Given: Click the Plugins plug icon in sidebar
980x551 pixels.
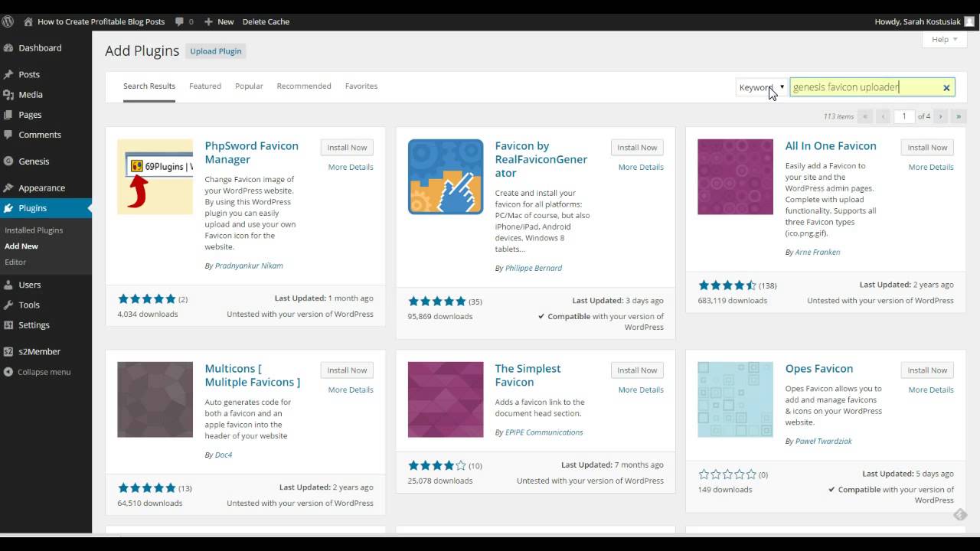Looking at the screenshot, I should click(8, 207).
